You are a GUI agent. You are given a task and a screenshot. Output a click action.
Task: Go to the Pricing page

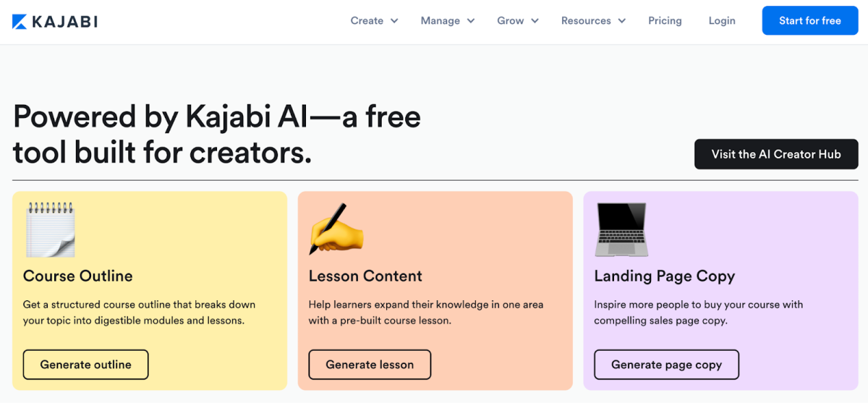click(x=665, y=21)
